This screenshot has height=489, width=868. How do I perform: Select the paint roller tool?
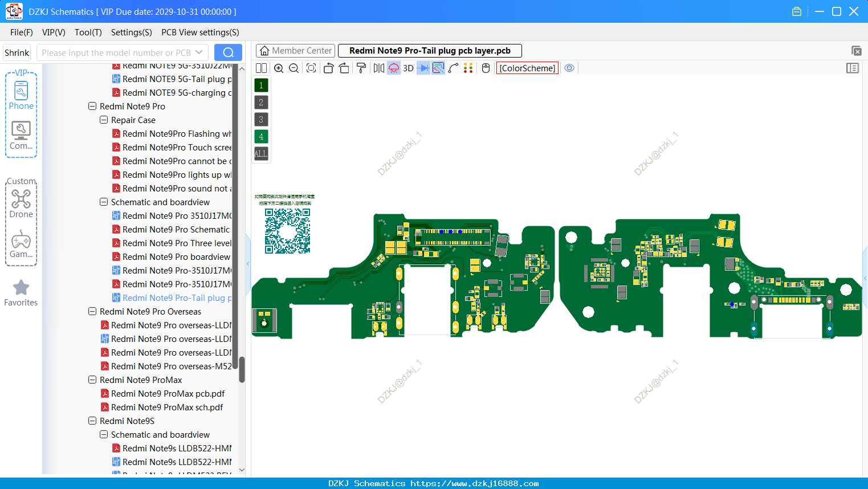(x=361, y=68)
